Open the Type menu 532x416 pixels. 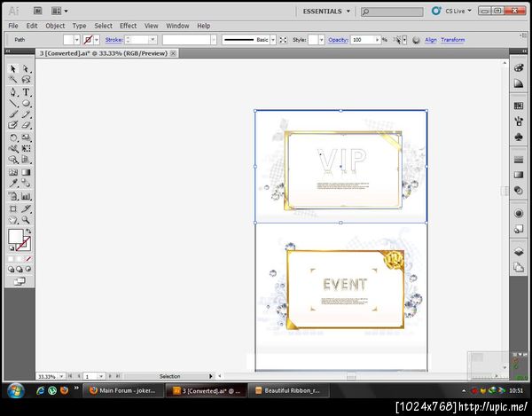pos(79,26)
